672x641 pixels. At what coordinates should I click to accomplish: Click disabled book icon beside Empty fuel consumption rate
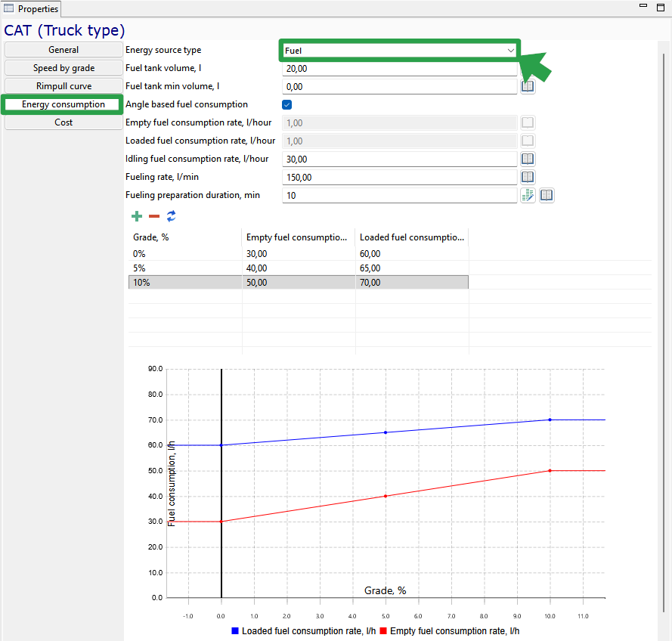(528, 123)
